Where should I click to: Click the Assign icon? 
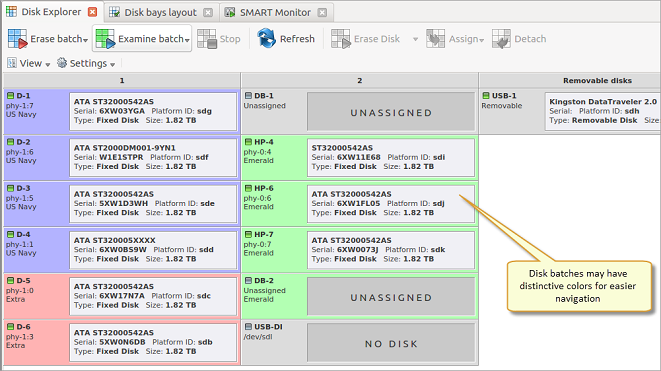pos(435,39)
